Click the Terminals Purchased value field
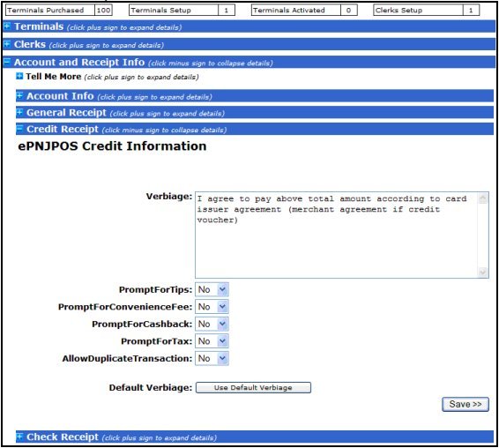This screenshot has height=448, width=499. (103, 11)
